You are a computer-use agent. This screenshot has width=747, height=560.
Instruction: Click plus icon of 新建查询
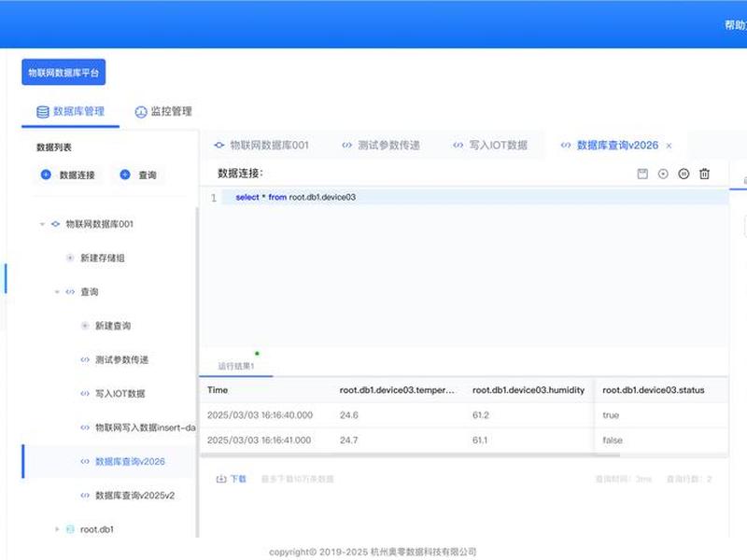pyautogui.click(x=85, y=326)
